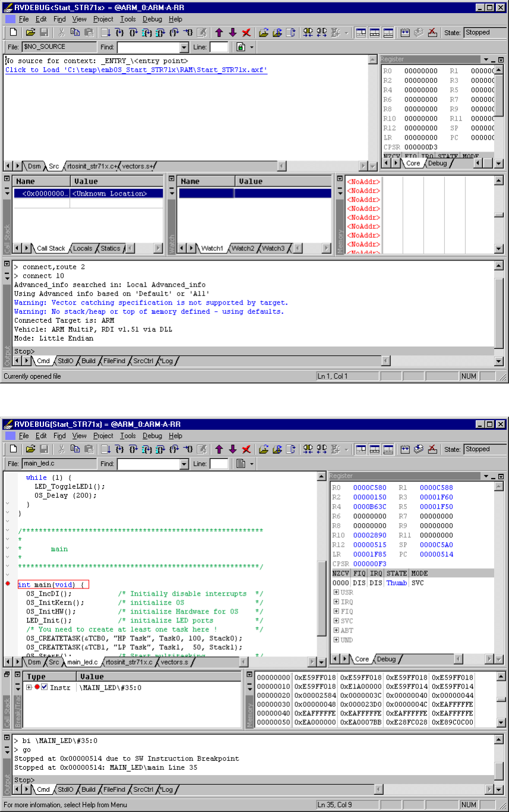Toggle the Instr breakpoint checkbox for MAIN_LED
509x812 pixels.
[44, 687]
